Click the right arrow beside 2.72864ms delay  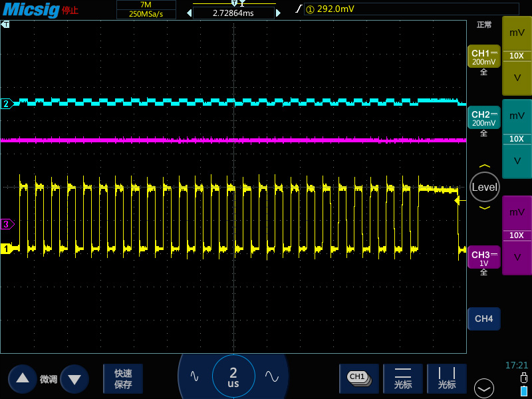278,13
